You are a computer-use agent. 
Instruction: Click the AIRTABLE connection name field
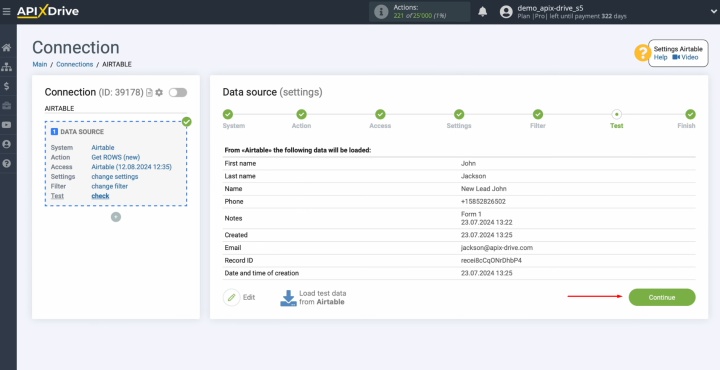pos(116,109)
